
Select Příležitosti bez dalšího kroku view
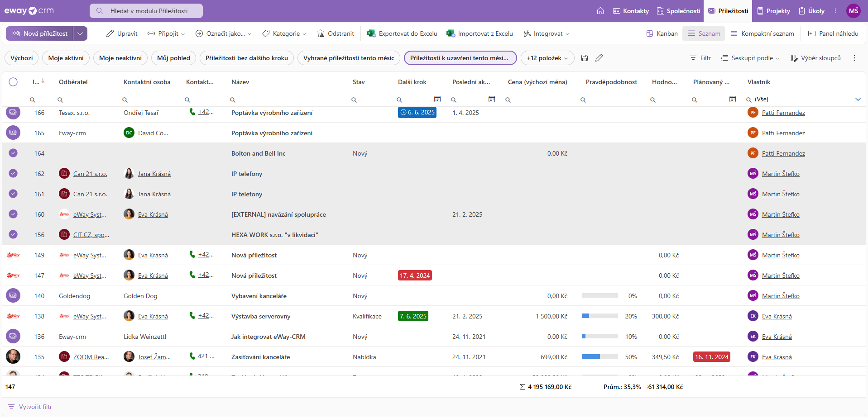click(247, 58)
